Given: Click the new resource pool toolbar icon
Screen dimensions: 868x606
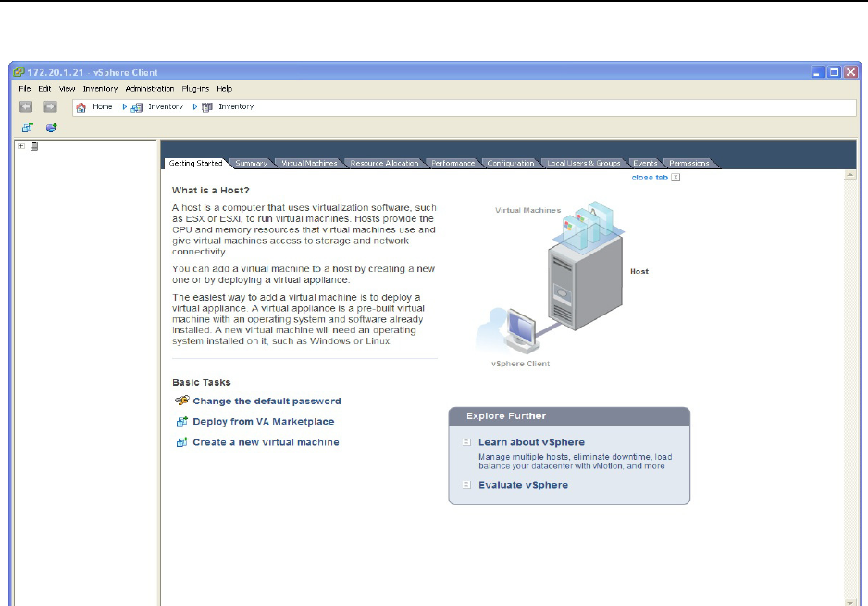Looking at the screenshot, I should (52, 128).
